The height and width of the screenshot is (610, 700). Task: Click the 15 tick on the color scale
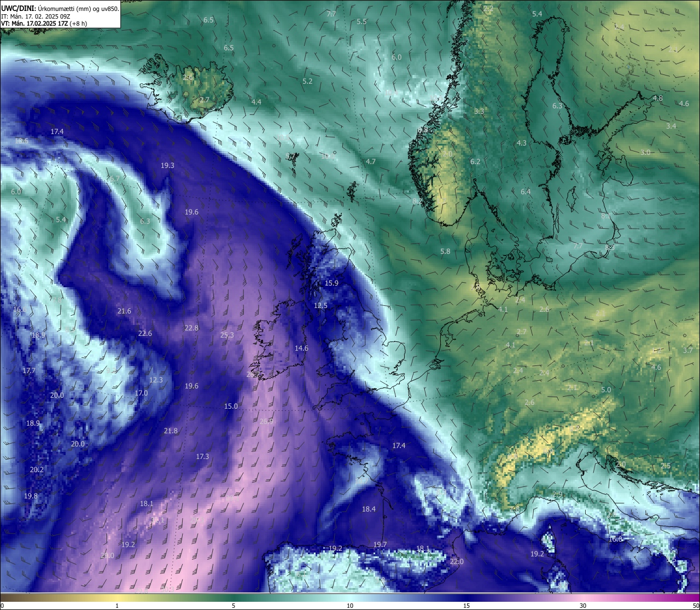[x=466, y=606]
